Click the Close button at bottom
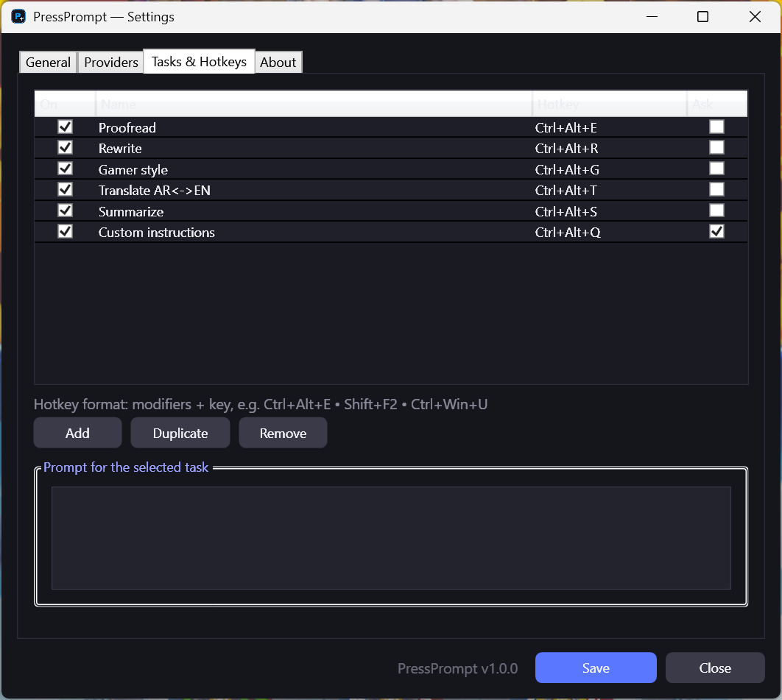The height and width of the screenshot is (700, 782). tap(715, 668)
